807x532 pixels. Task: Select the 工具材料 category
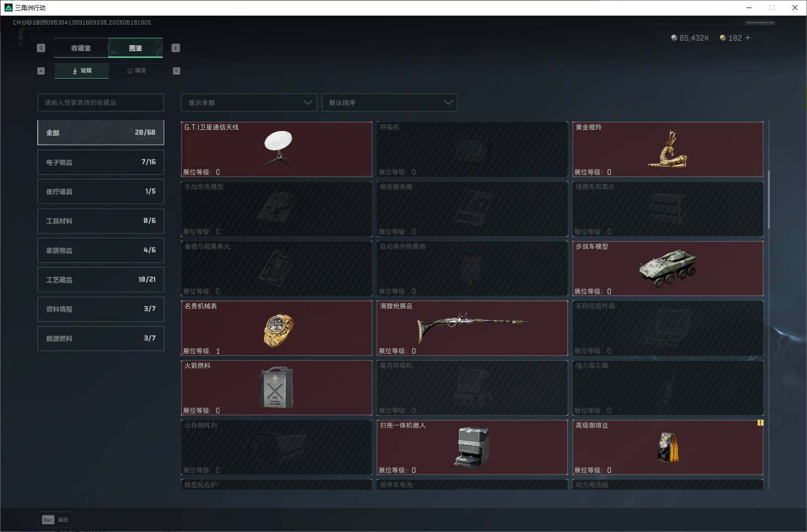[x=101, y=221]
